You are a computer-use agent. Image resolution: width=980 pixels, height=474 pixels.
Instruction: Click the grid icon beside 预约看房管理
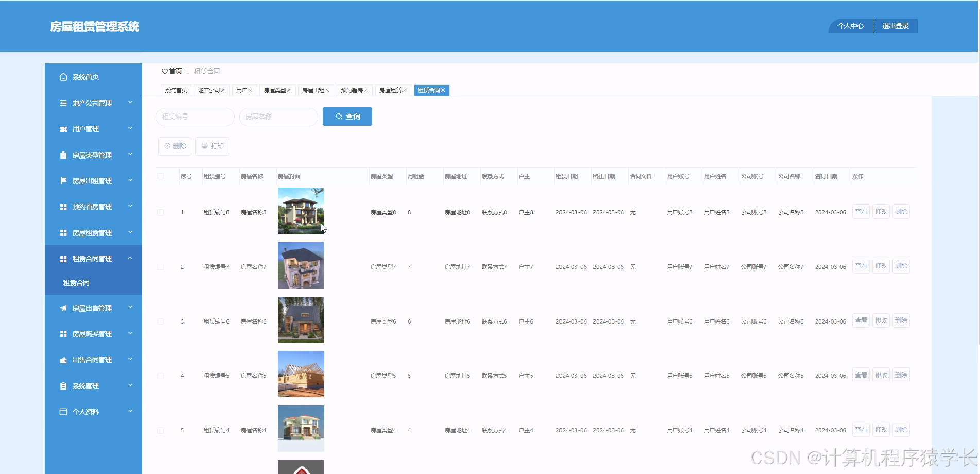[x=63, y=207]
